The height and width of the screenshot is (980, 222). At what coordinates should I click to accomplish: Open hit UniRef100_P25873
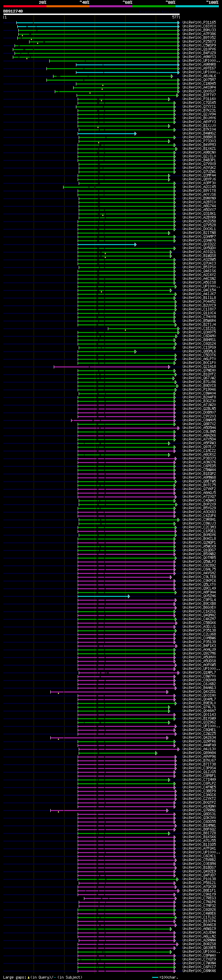pos(199,42)
